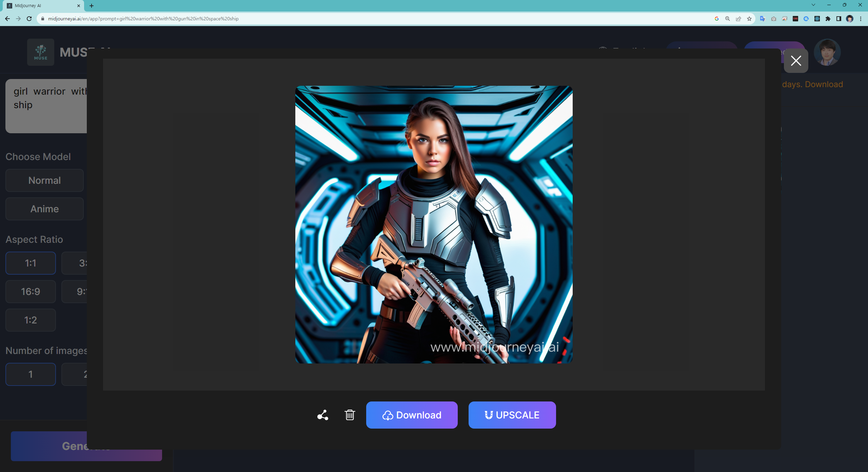Expand the tab search chevron
The height and width of the screenshot is (472, 868).
coord(813,5)
